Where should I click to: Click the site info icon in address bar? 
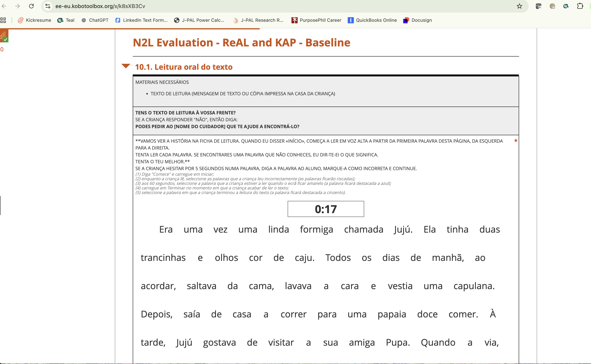(x=48, y=6)
